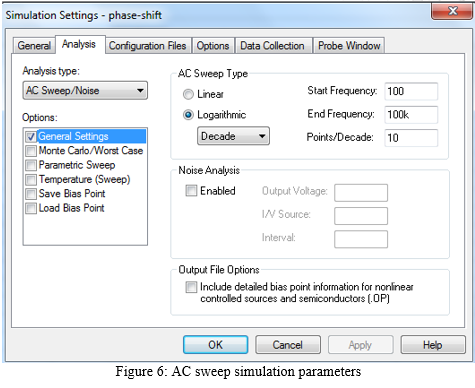Image resolution: width=475 pixels, height=388 pixels.
Task: Tick the Temperature (Sweep) checkbox
Action: click(31, 179)
